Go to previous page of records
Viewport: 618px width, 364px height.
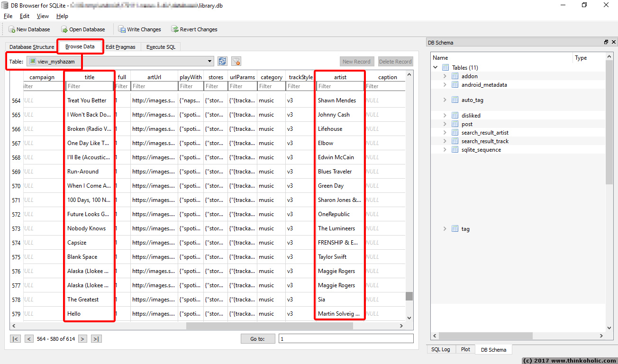coord(29,339)
